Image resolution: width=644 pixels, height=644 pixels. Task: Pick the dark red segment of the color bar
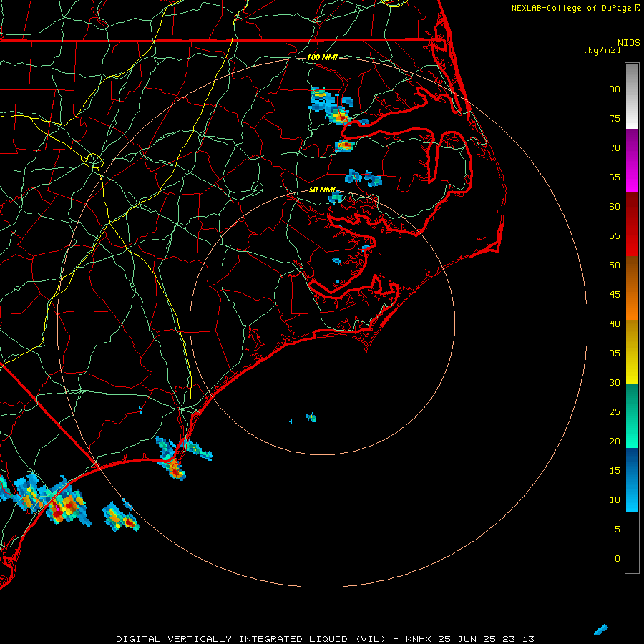[632, 225]
